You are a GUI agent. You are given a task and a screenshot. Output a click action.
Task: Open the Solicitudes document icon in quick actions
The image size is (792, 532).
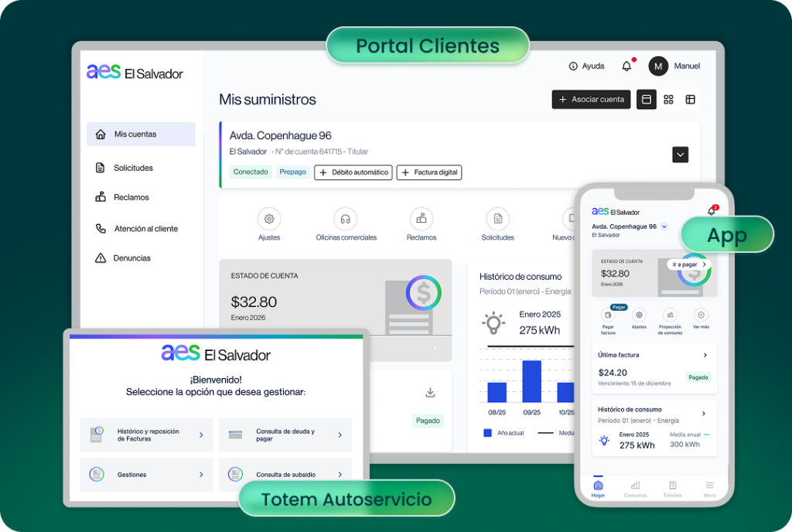(497, 219)
